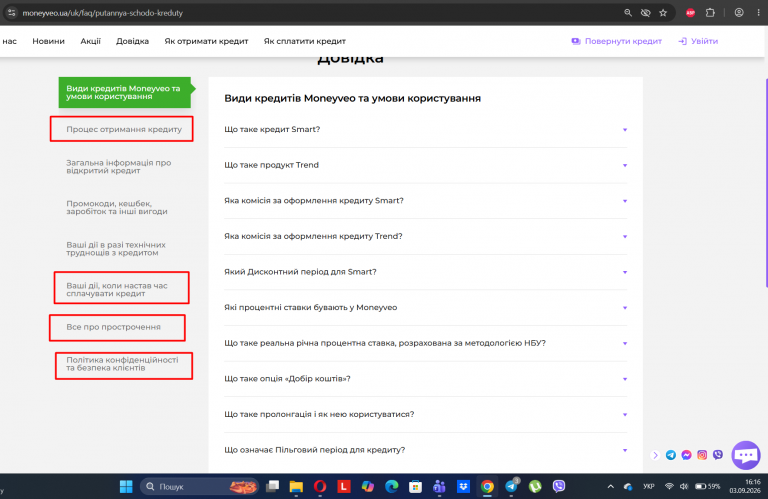
Task: Switch to Telegram app on the taskbar
Action: click(x=512, y=486)
